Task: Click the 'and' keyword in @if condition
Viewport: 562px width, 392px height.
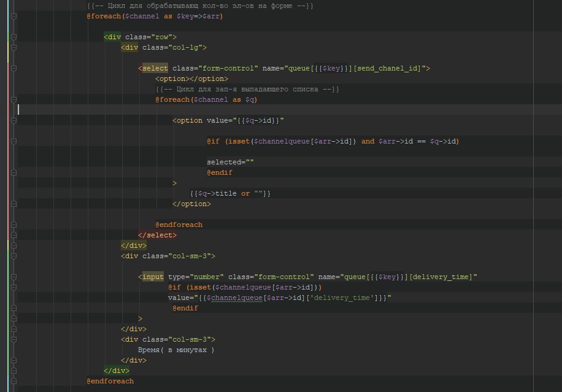Action: (x=368, y=141)
